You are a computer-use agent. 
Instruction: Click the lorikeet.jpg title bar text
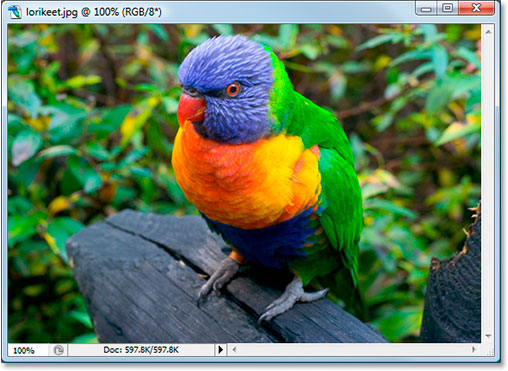tap(93, 12)
